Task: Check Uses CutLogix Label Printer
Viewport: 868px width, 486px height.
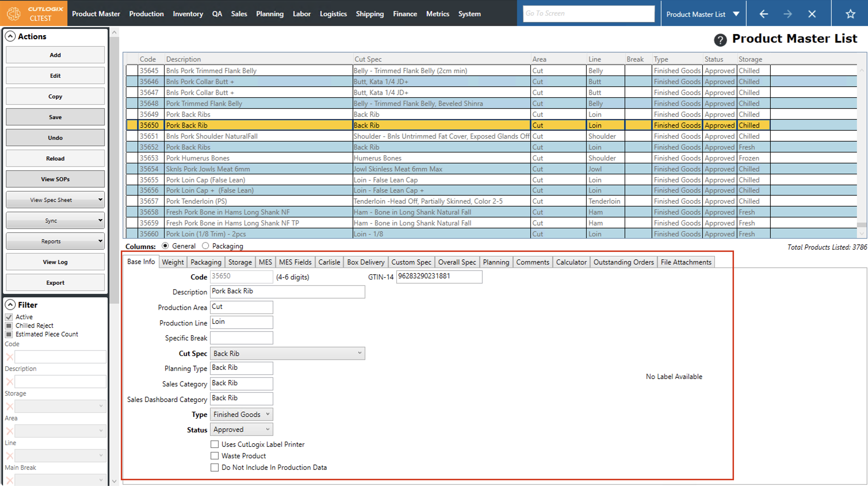Action: pos(214,444)
